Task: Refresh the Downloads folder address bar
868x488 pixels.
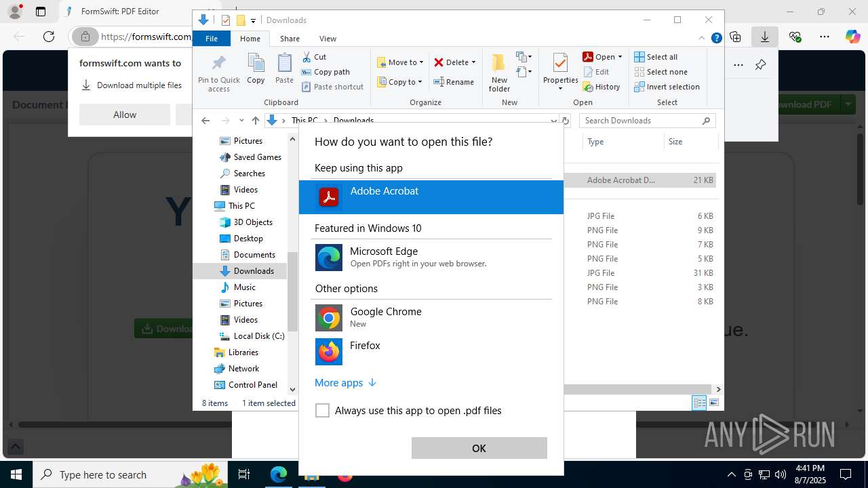Action: [x=566, y=121]
